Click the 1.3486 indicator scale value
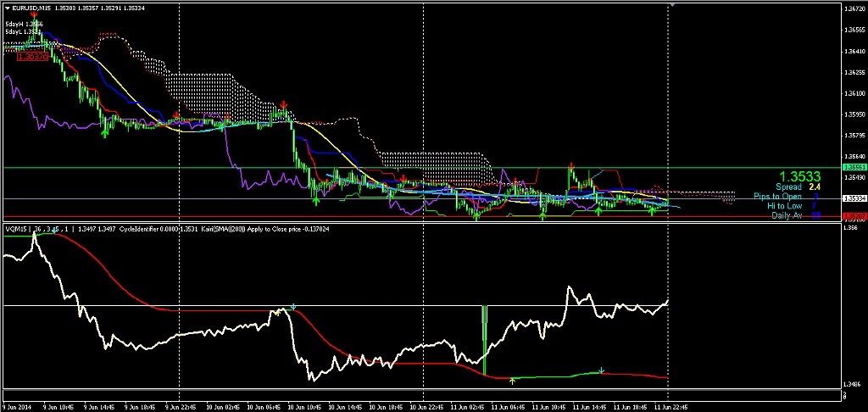Image resolution: width=868 pixels, height=412 pixels. [x=850, y=384]
